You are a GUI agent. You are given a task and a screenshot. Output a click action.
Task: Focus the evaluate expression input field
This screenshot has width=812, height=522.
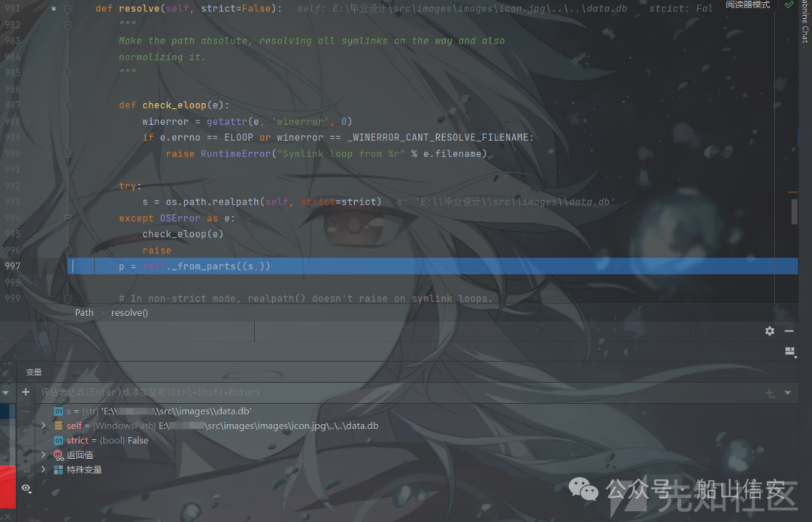point(398,393)
